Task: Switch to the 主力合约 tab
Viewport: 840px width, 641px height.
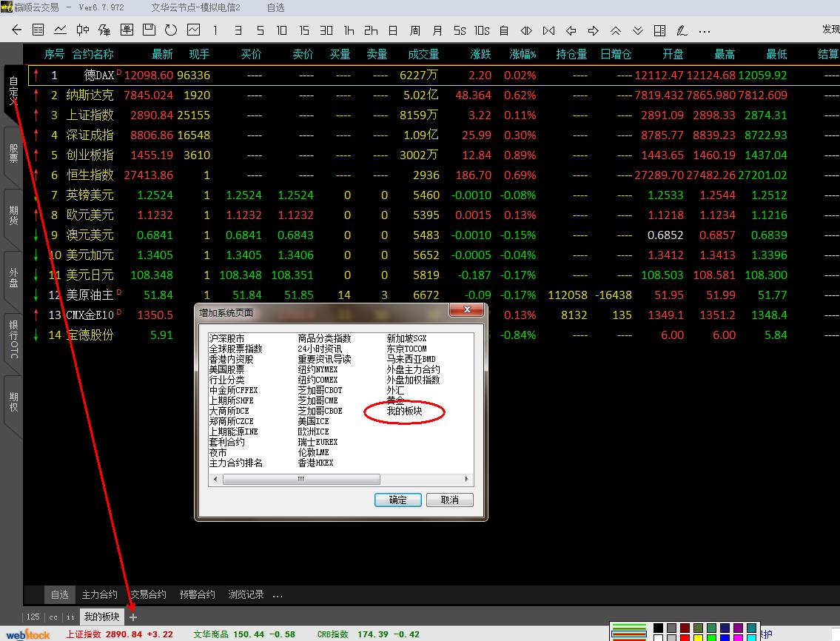Action: coord(99,594)
